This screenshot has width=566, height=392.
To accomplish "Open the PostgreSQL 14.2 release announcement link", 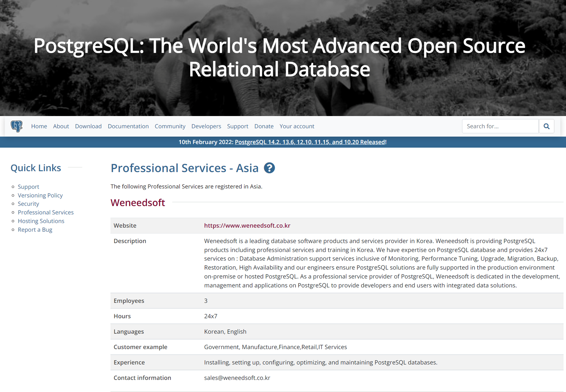I will pyautogui.click(x=310, y=142).
